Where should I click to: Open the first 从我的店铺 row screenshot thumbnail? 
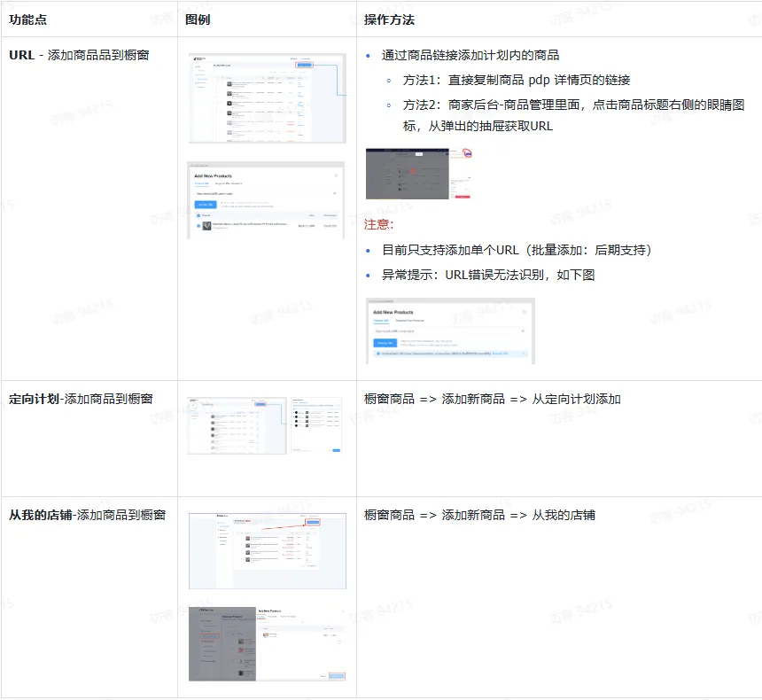[x=268, y=551]
